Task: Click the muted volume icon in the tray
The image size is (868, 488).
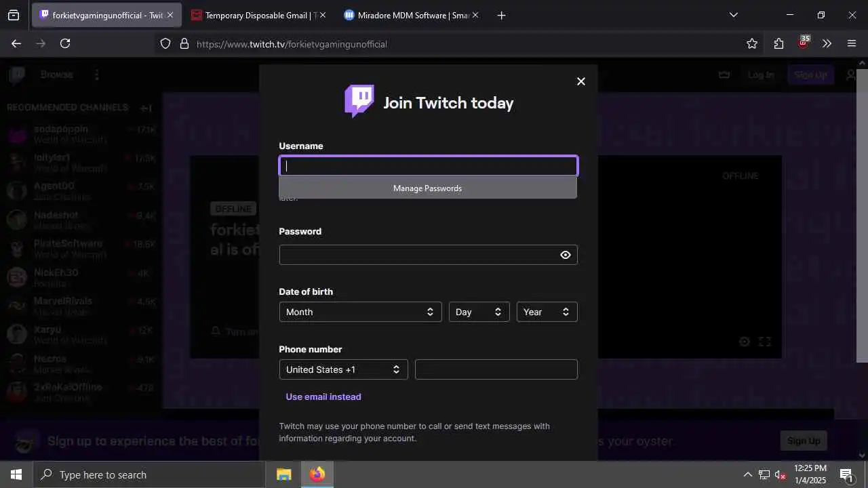Action: pyautogui.click(x=781, y=474)
